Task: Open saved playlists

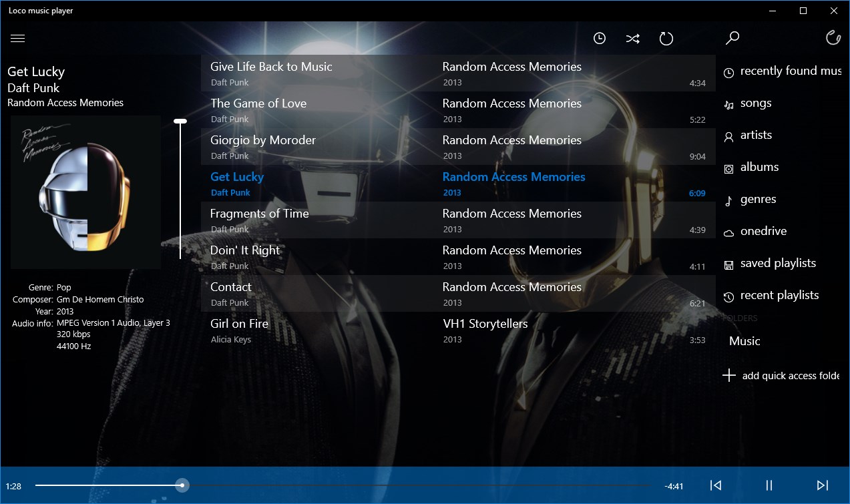Action: click(x=778, y=263)
